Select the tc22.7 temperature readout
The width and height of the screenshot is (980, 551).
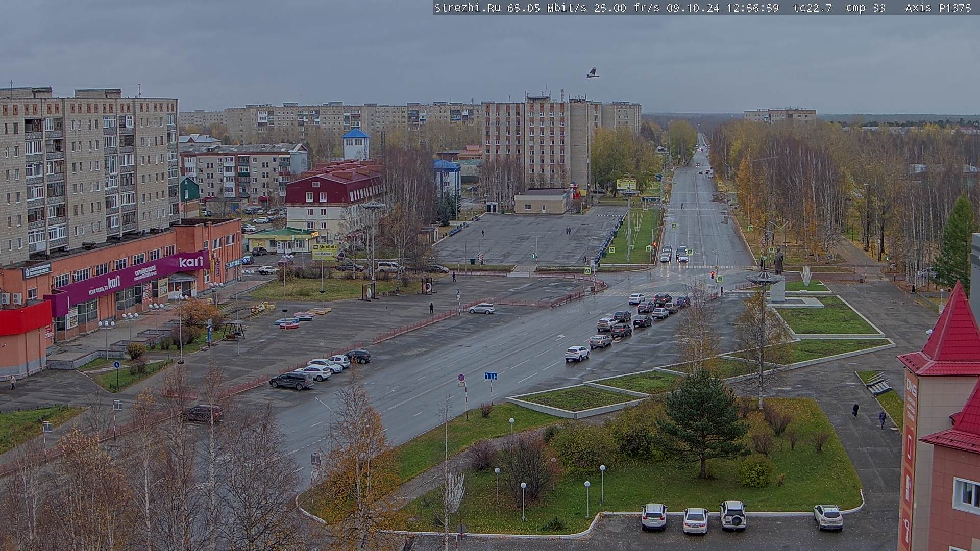[x=813, y=8]
